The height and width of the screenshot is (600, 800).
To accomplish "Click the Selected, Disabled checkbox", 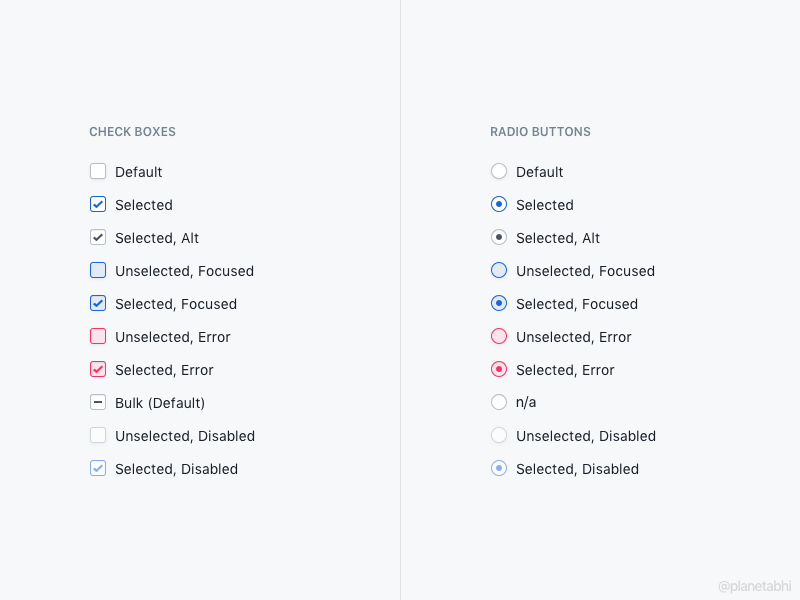I will tap(98, 468).
